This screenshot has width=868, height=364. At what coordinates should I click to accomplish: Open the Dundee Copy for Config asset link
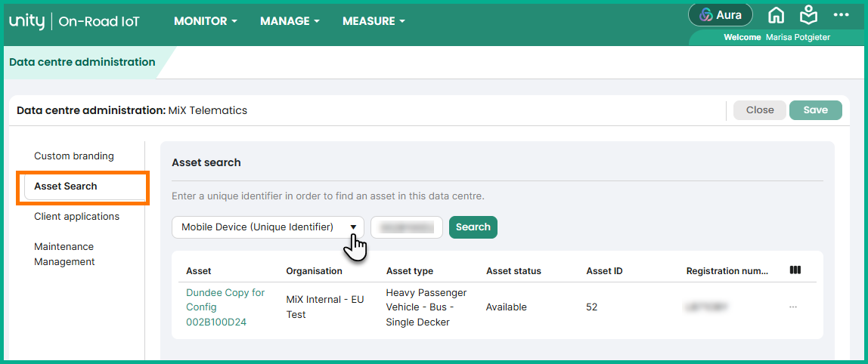(225, 307)
